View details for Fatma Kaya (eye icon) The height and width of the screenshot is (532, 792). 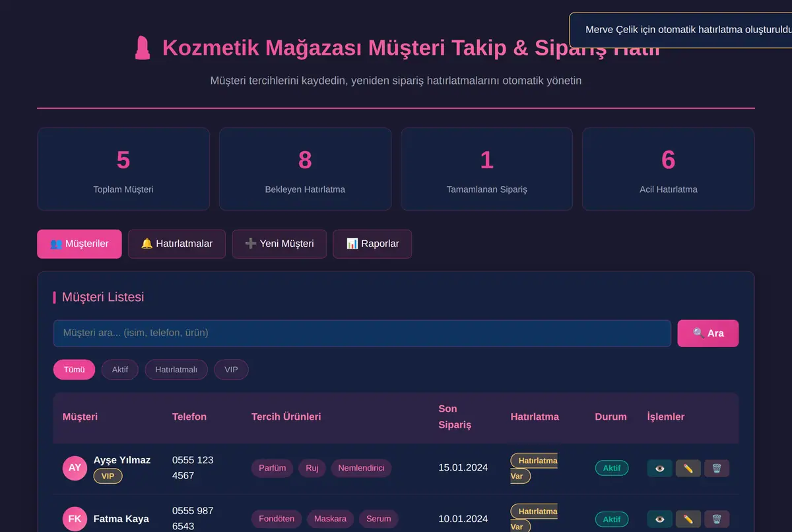[x=660, y=519]
